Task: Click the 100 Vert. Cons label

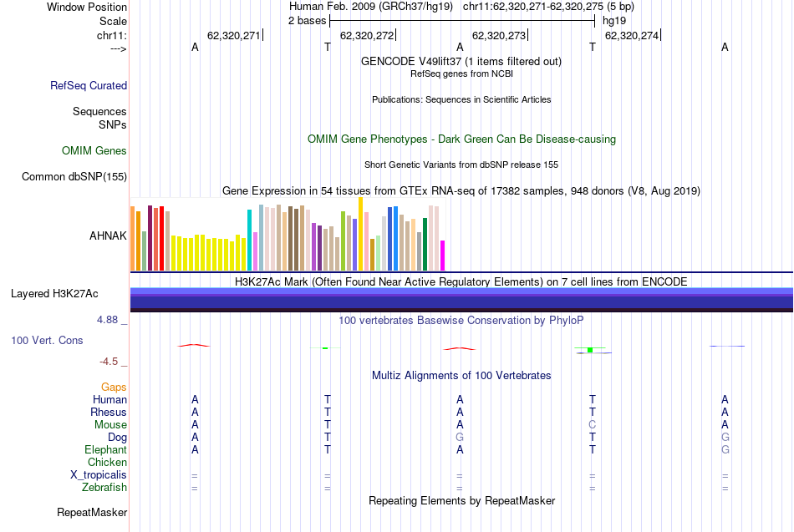Action: pos(47,340)
